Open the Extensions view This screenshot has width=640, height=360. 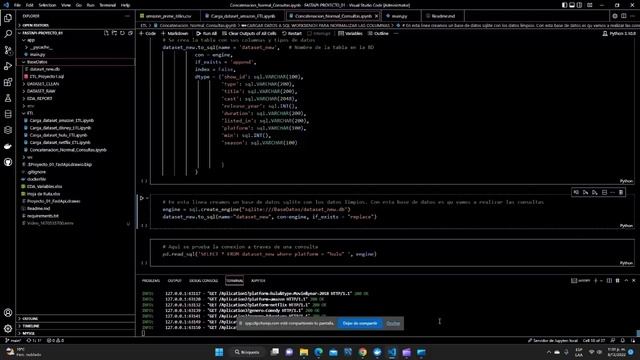point(8,82)
